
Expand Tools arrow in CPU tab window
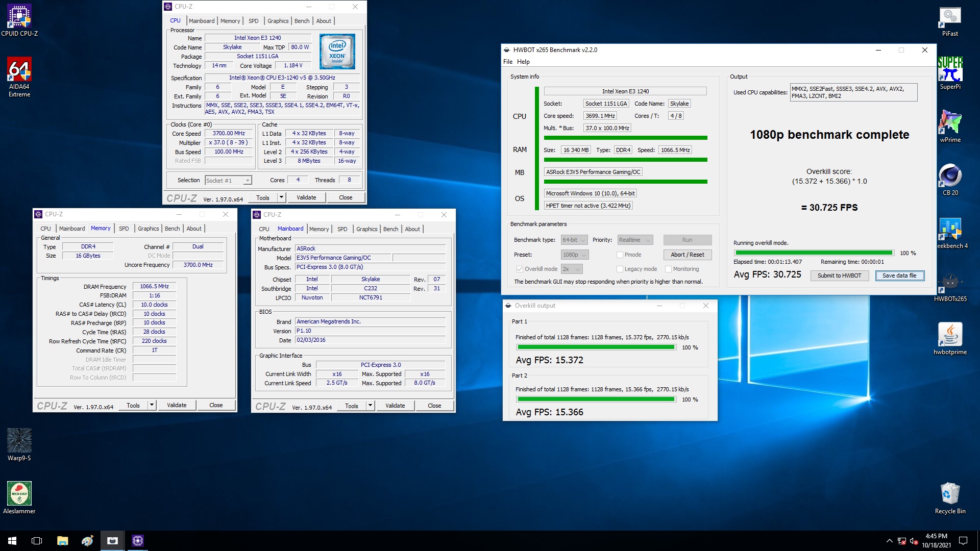[281, 197]
